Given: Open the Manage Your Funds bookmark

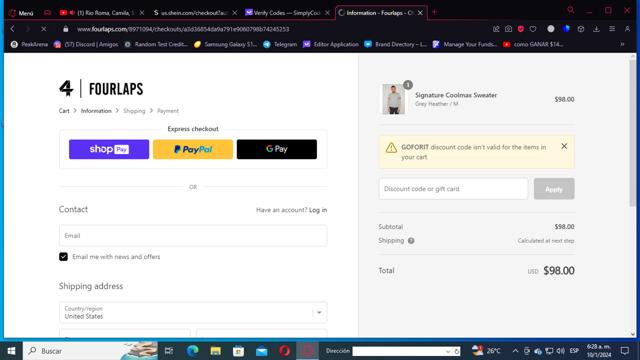Looking at the screenshot, I should click(x=465, y=44).
